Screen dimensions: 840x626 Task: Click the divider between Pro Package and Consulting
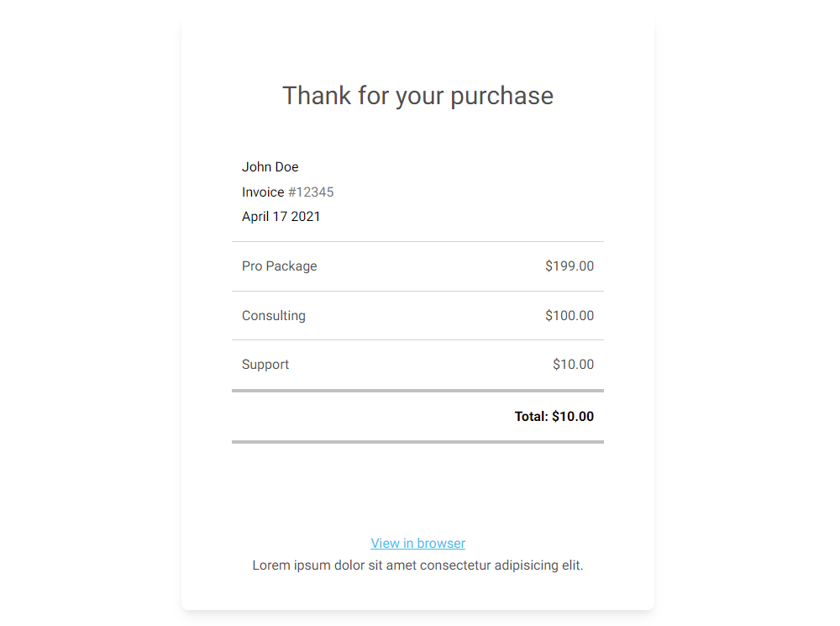[417, 291]
